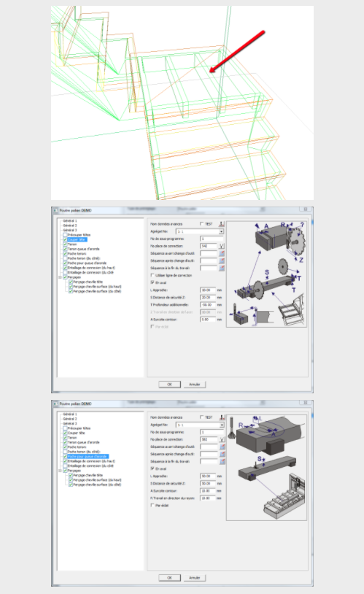
Task: Enable 'Utiliser ligne de correction' checkbox
Action: pos(152,275)
